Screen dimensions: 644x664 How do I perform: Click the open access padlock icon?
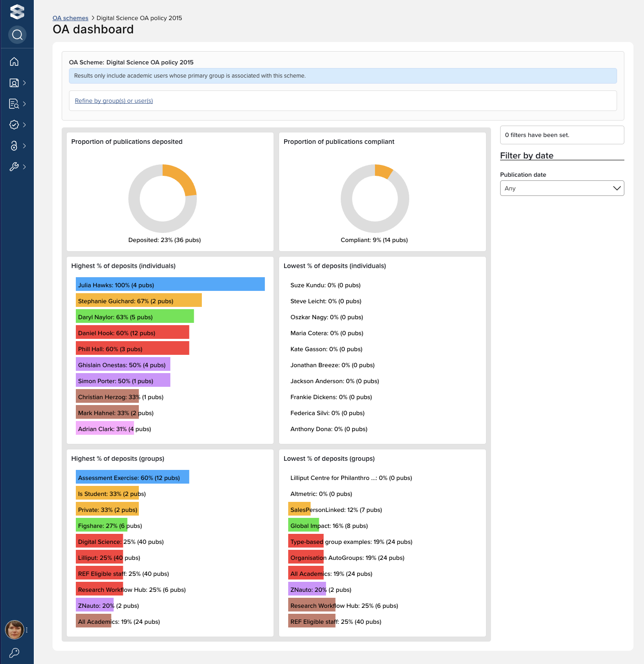click(x=14, y=146)
